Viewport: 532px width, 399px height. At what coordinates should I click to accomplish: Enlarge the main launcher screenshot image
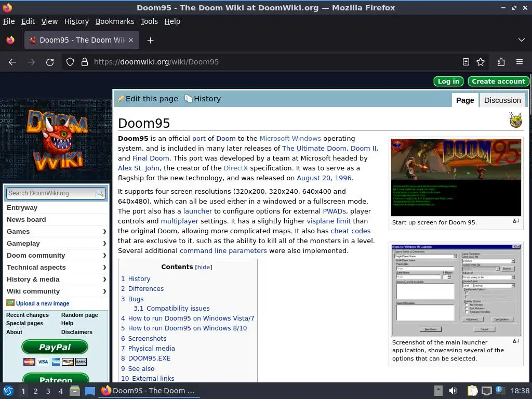516,341
